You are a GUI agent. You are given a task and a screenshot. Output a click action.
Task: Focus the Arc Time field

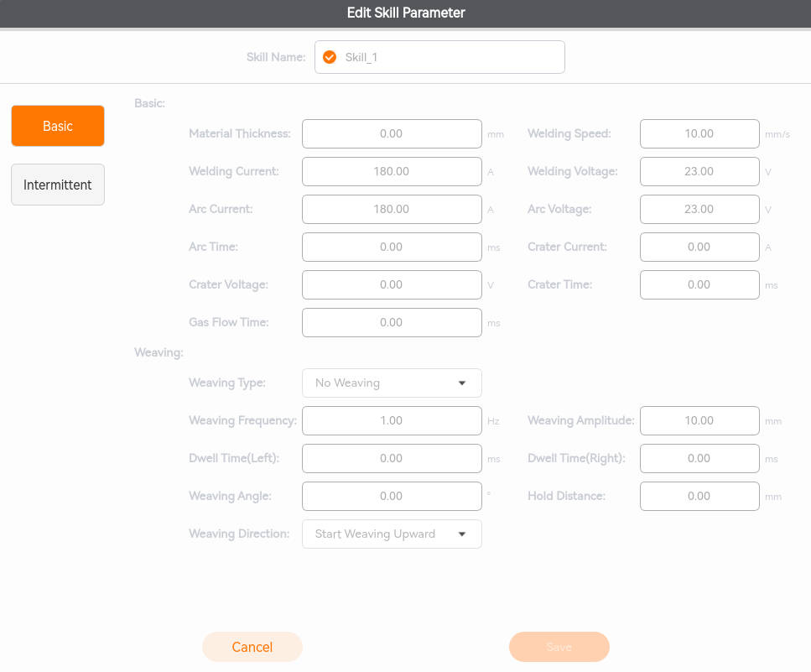pos(392,247)
